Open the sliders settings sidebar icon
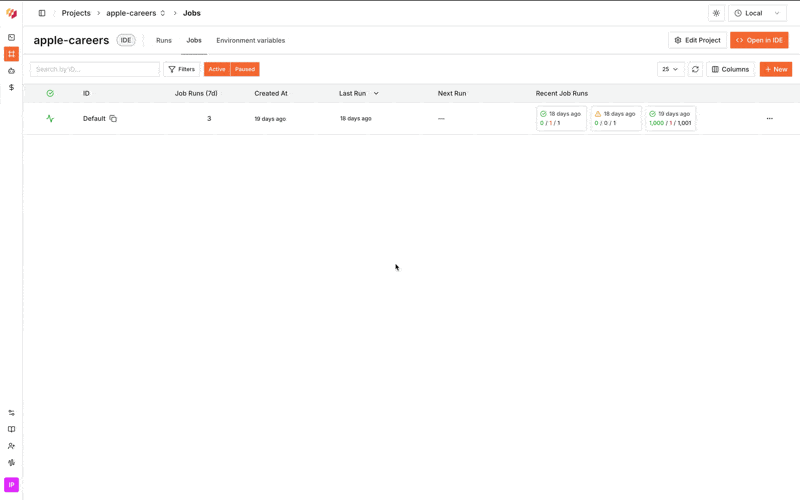This screenshot has height=500, width=800. [x=11, y=413]
